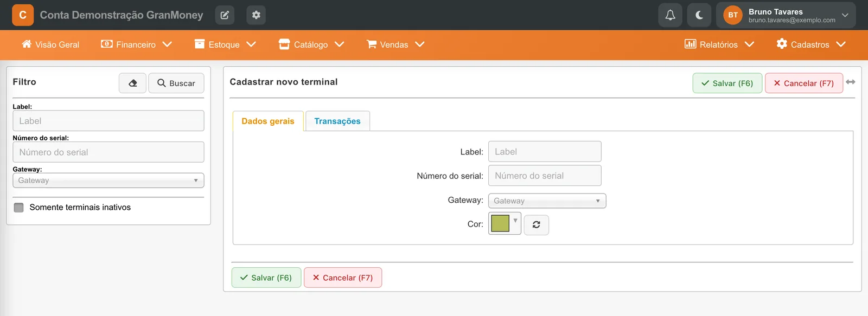Click the Catálogo store icon
Viewport: 868px width, 316px height.
(284, 44)
